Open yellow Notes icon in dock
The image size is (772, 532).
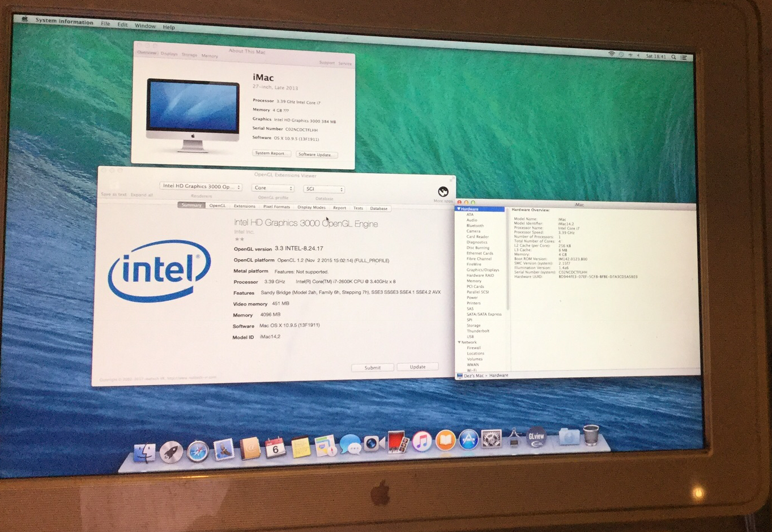(x=301, y=446)
